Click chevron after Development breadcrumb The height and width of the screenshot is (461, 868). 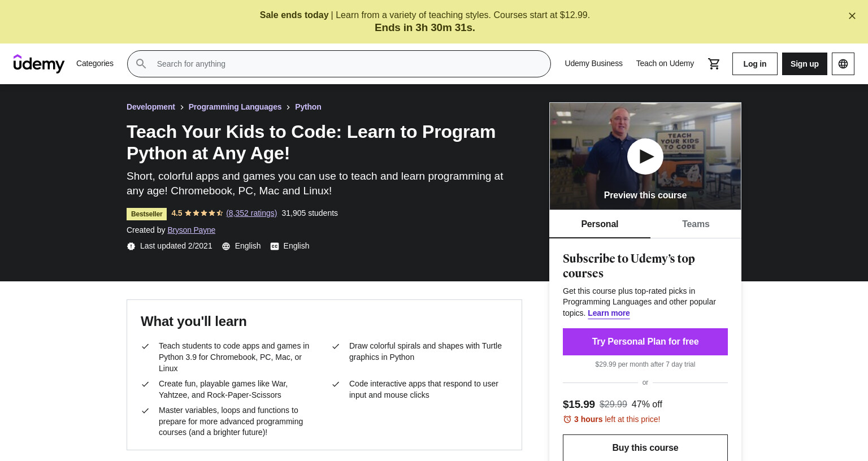pyautogui.click(x=182, y=107)
